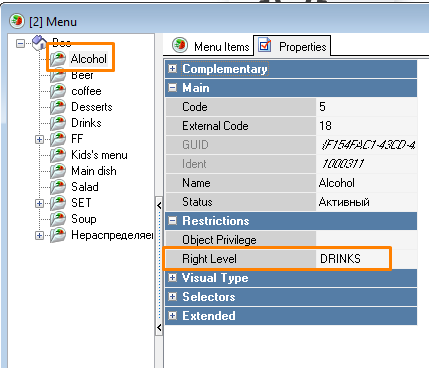Select Нераспределяе item in the tree
Viewport: 429px width, 368px height.
point(112,235)
